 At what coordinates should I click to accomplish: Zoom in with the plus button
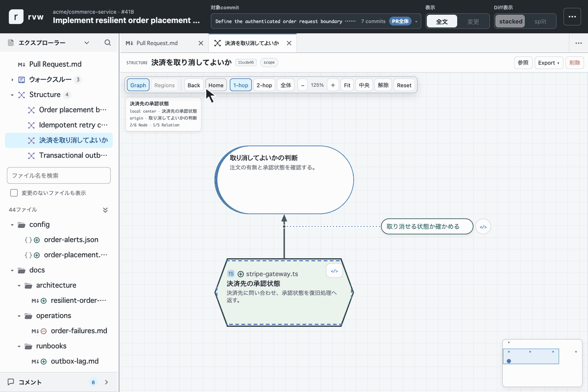tap(333, 85)
